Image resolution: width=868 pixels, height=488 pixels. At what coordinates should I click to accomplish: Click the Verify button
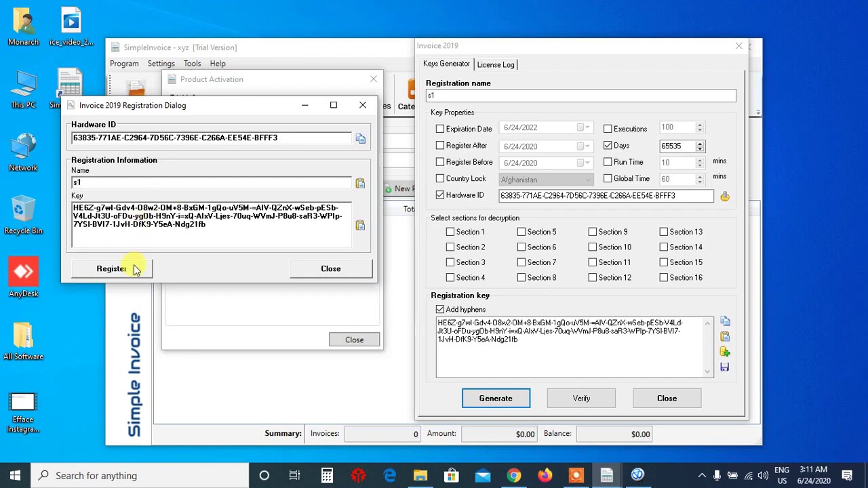pos(581,399)
